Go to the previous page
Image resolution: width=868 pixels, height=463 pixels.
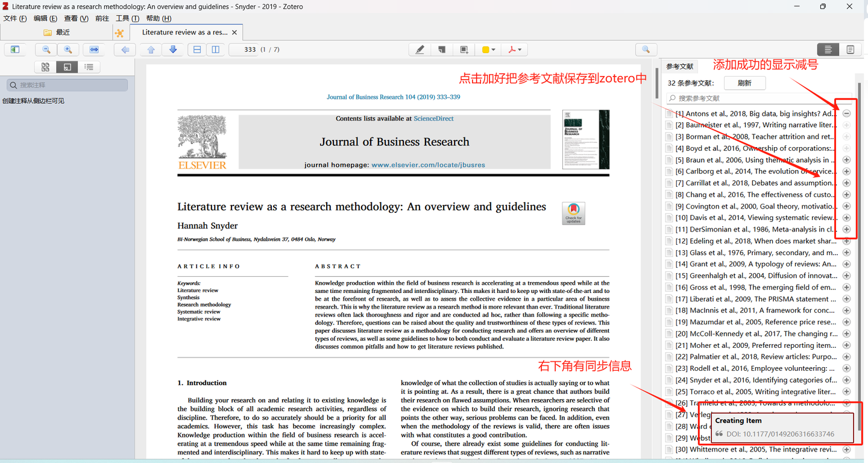[151, 49]
